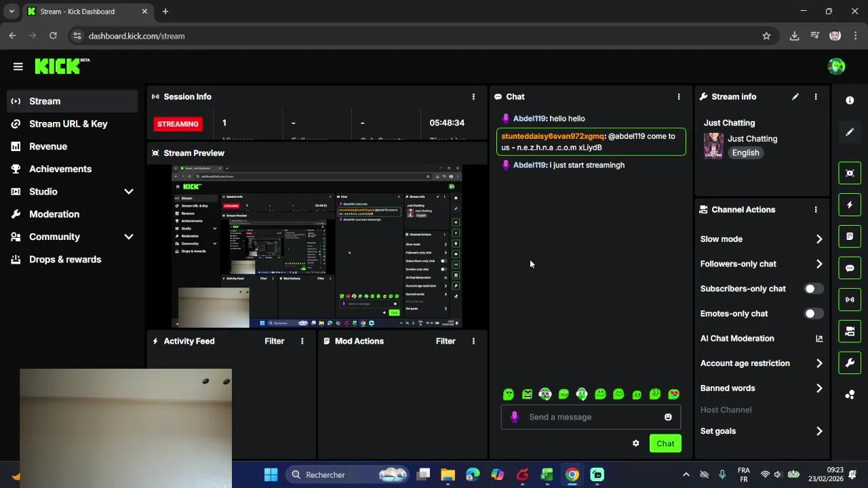Toggle stream preview widget in right sidebar
This screenshot has height=488, width=868.
(x=850, y=173)
